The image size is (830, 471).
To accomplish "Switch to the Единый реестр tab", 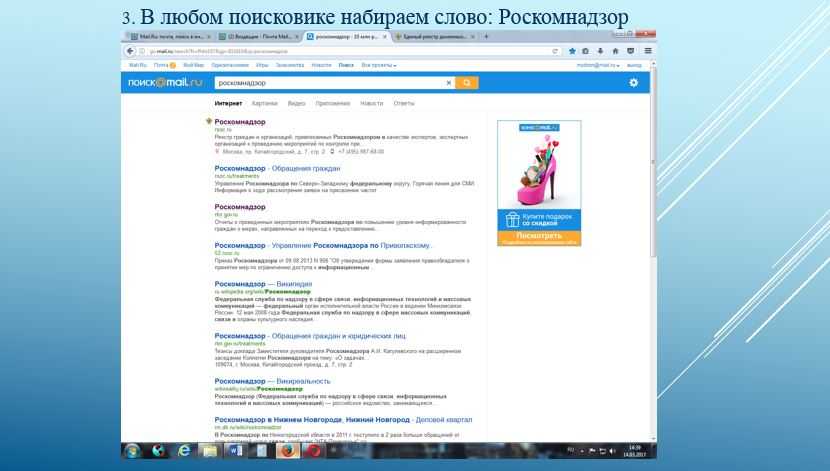I will click(435, 37).
